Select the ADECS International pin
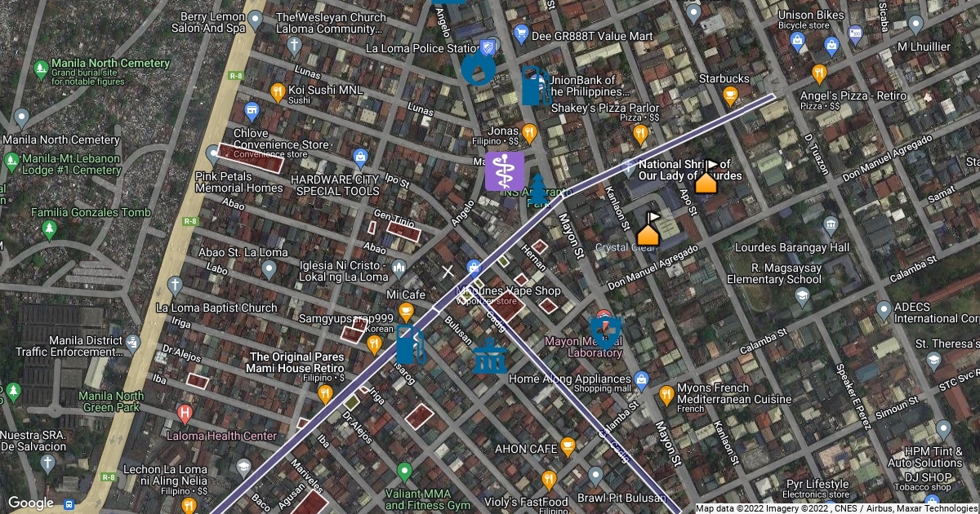 (x=884, y=310)
